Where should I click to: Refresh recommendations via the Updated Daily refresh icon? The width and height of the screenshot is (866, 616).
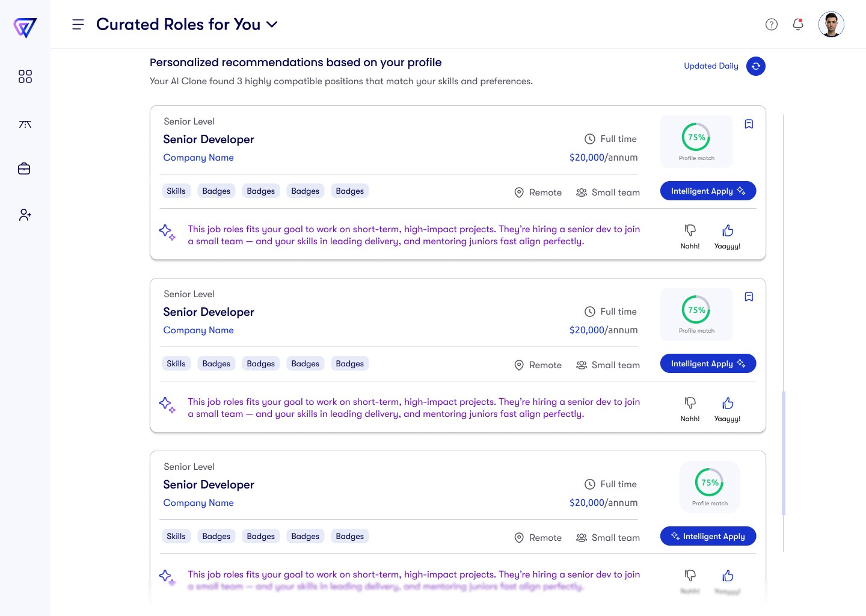pos(756,66)
